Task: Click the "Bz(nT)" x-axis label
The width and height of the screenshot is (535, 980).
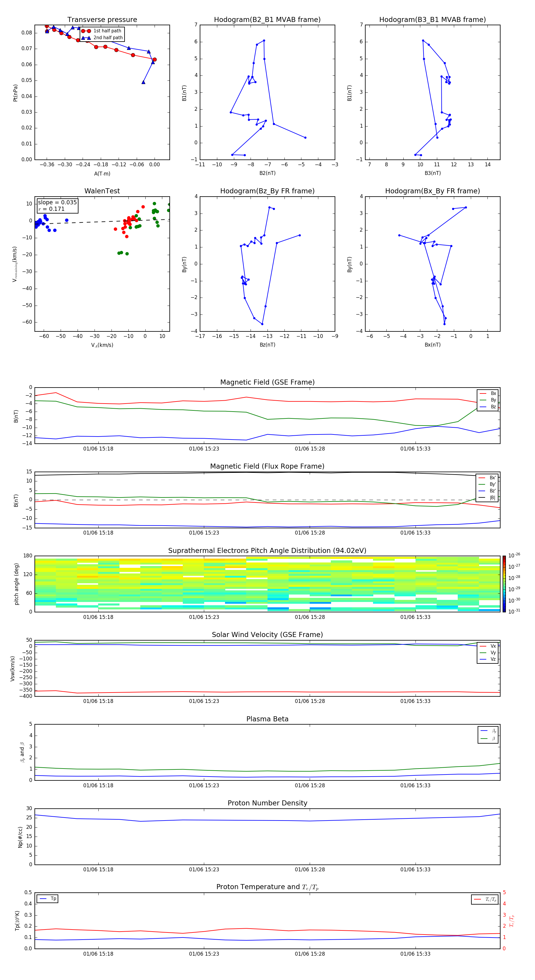Action: 267,345
